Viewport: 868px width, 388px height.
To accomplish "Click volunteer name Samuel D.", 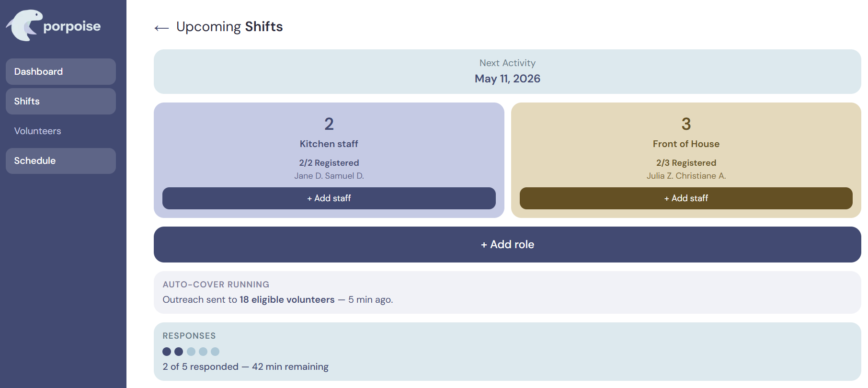I will (x=344, y=176).
